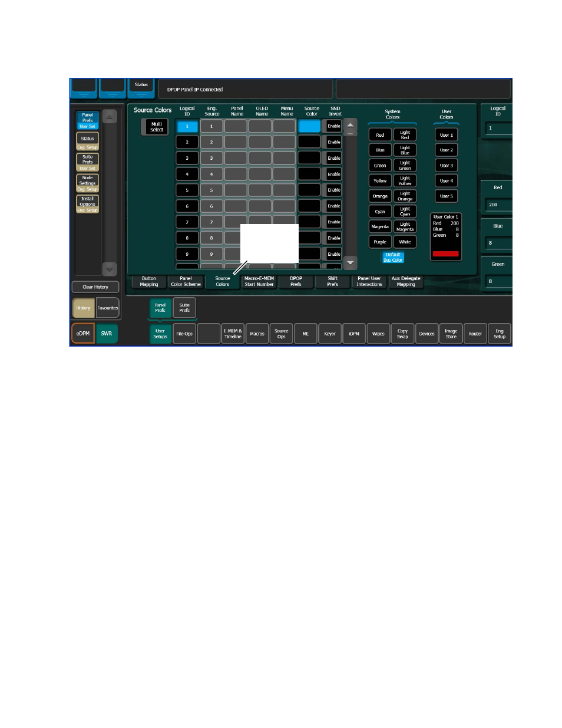Click source color swatch for row 1
Viewport: 562px width, 728px height.
point(309,126)
